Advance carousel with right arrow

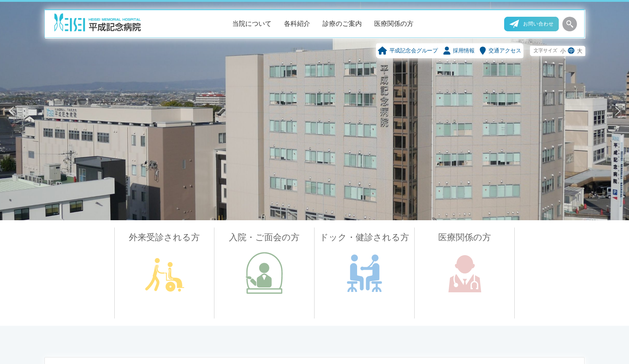(618, 111)
